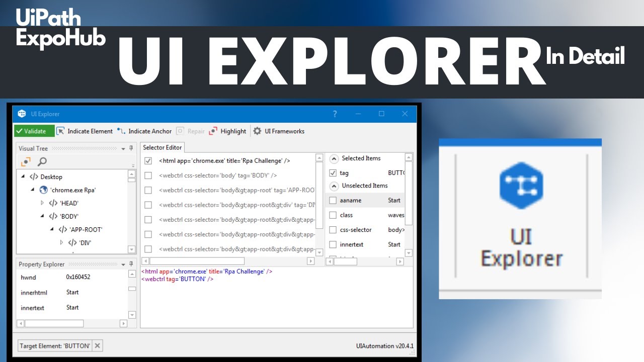Click the innerhtml property row
Viewport: 644px width, 362px height.
(x=72, y=292)
